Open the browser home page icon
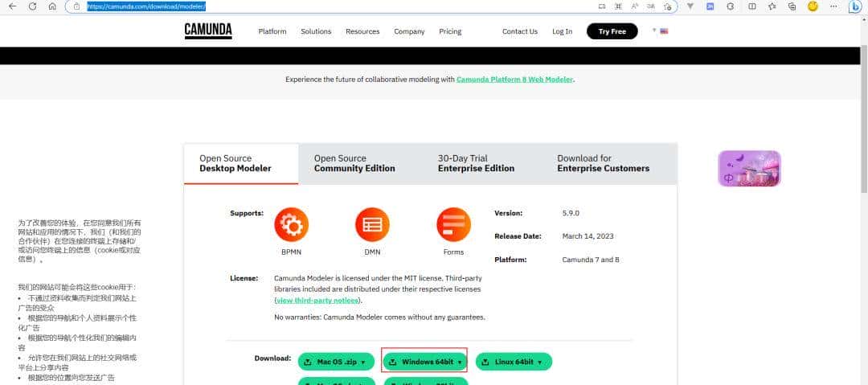 point(52,6)
